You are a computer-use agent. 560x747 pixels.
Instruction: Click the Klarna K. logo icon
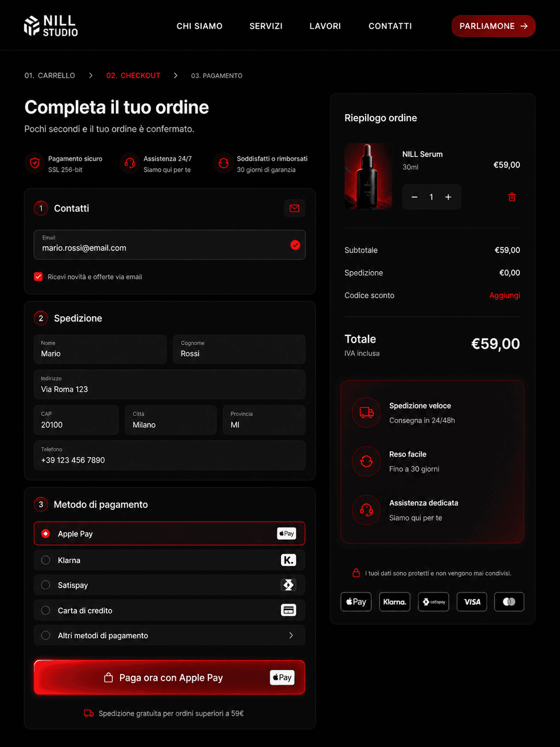(289, 560)
